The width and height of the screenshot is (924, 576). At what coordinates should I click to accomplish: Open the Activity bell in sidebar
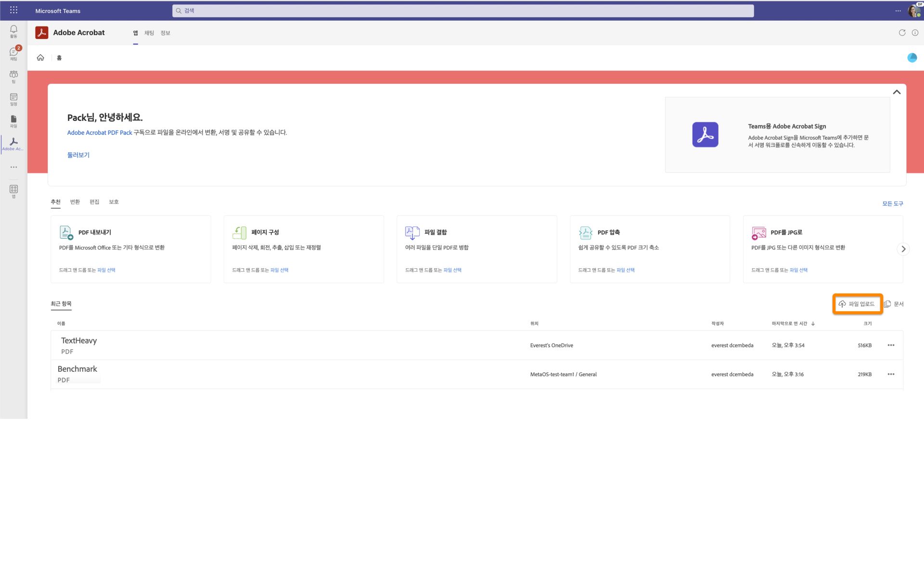[x=13, y=31]
